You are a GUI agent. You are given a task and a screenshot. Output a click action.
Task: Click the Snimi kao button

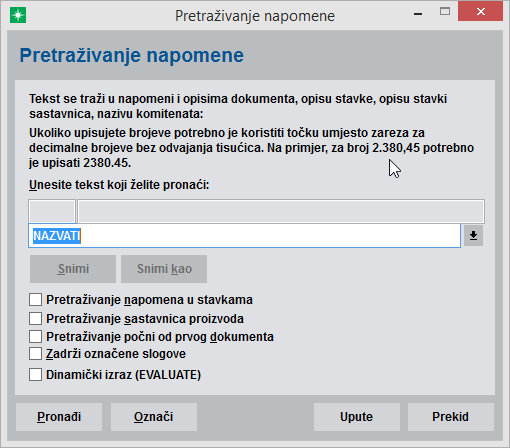click(164, 269)
